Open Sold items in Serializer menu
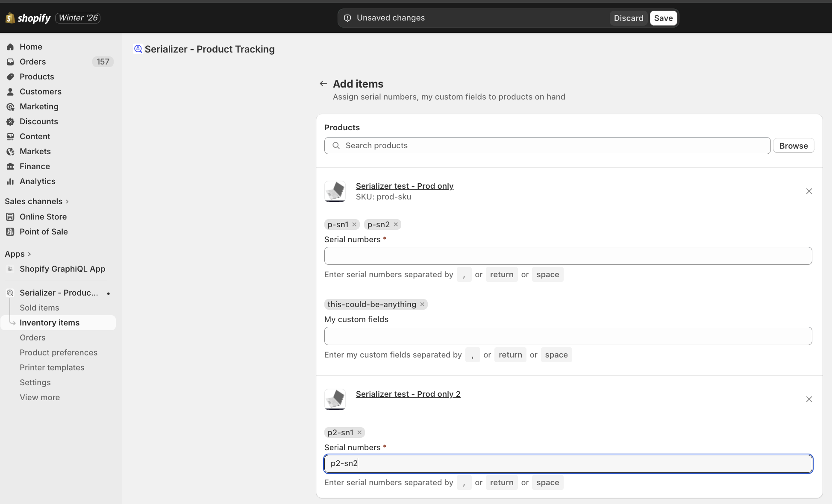The width and height of the screenshot is (832, 504). (x=39, y=308)
